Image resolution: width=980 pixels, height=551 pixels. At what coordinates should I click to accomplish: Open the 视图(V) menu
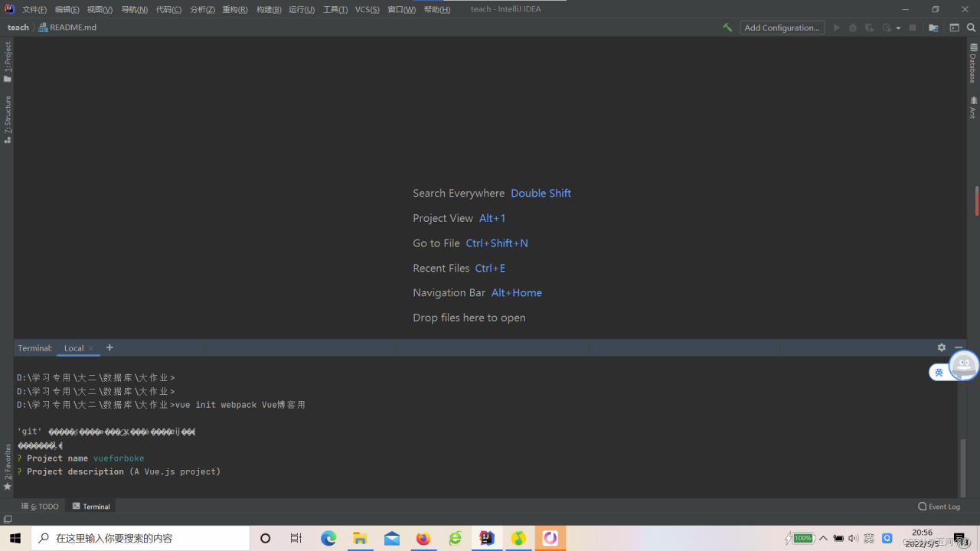click(100, 9)
